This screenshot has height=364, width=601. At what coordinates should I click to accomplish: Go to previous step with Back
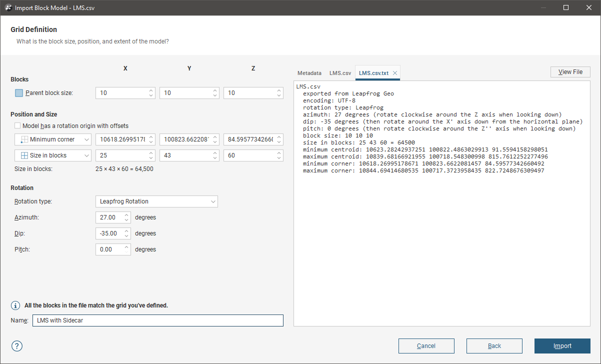click(x=494, y=346)
